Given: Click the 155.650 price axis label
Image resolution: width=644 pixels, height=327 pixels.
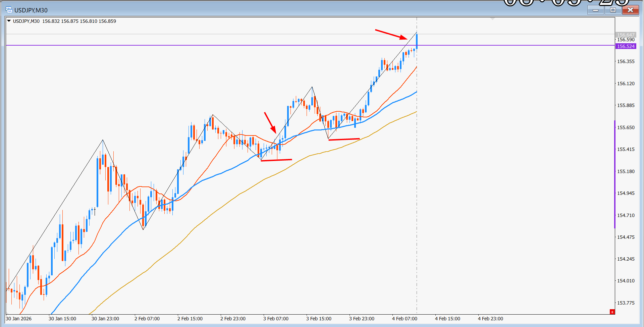Looking at the screenshot, I should [x=626, y=127].
